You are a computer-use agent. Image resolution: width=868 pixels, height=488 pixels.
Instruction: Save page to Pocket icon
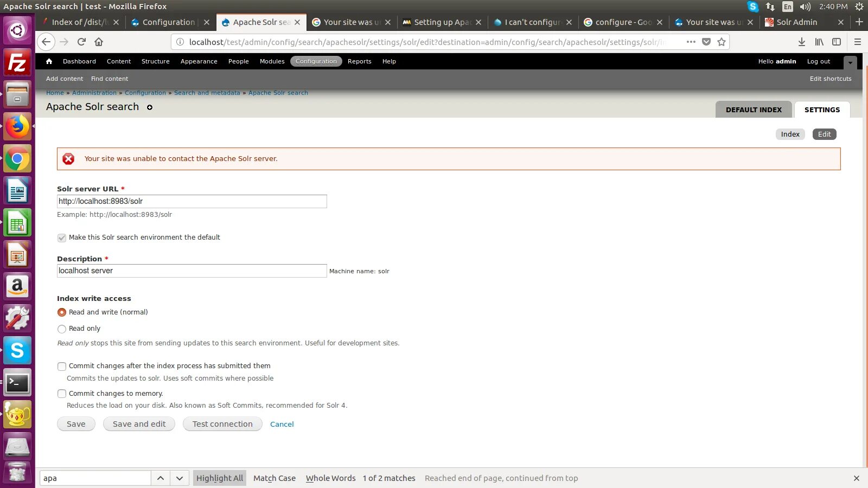pos(706,42)
